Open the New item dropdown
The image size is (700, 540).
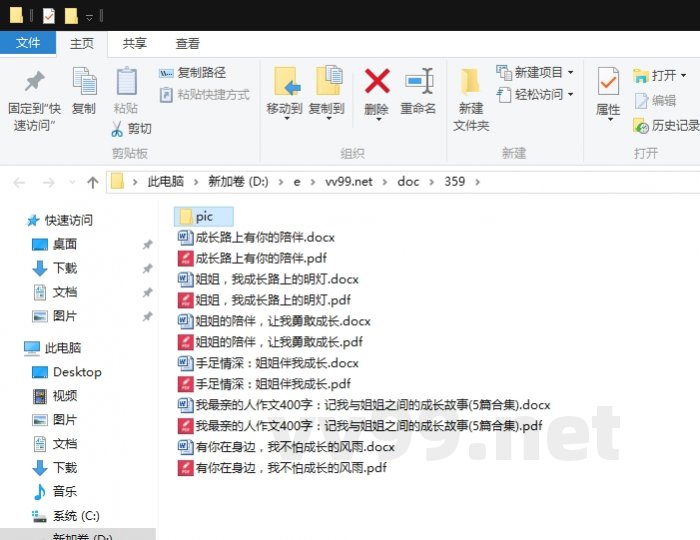click(x=534, y=72)
